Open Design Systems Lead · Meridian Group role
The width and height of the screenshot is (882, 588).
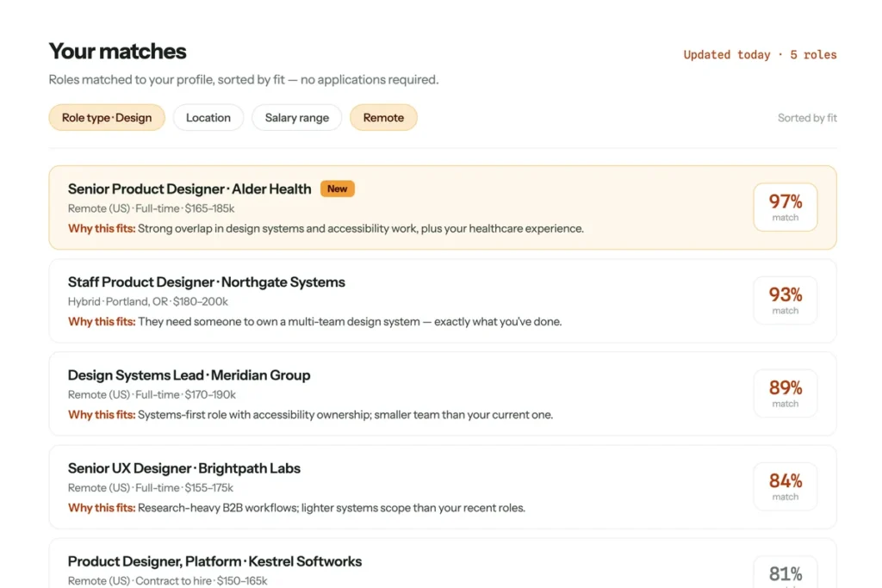coord(443,393)
